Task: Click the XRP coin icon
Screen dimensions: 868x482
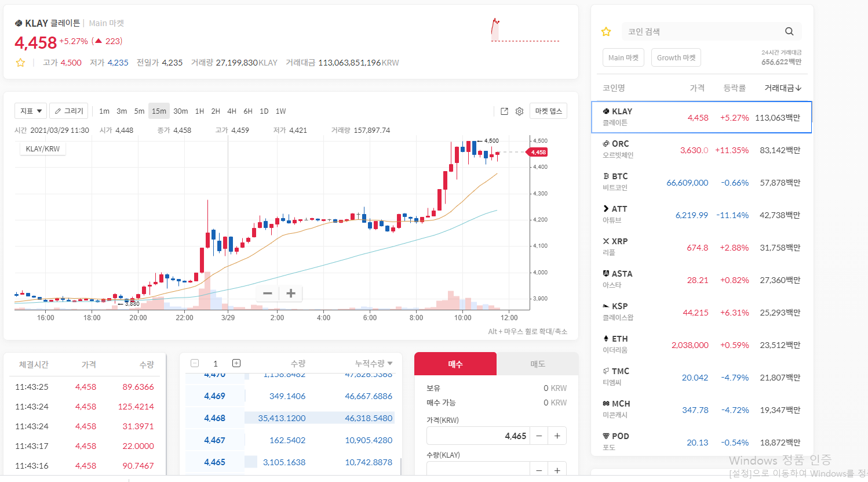Action: coord(606,241)
